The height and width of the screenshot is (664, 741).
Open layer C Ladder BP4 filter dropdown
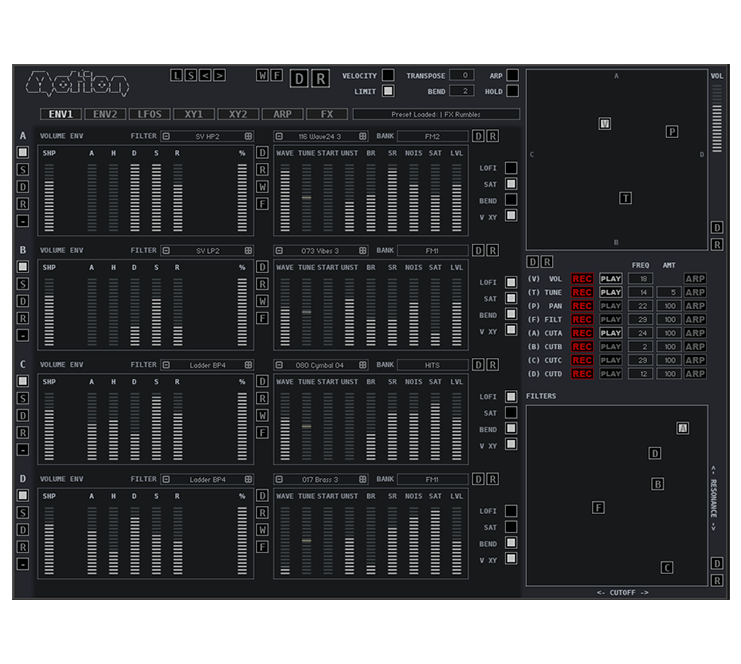tap(207, 365)
